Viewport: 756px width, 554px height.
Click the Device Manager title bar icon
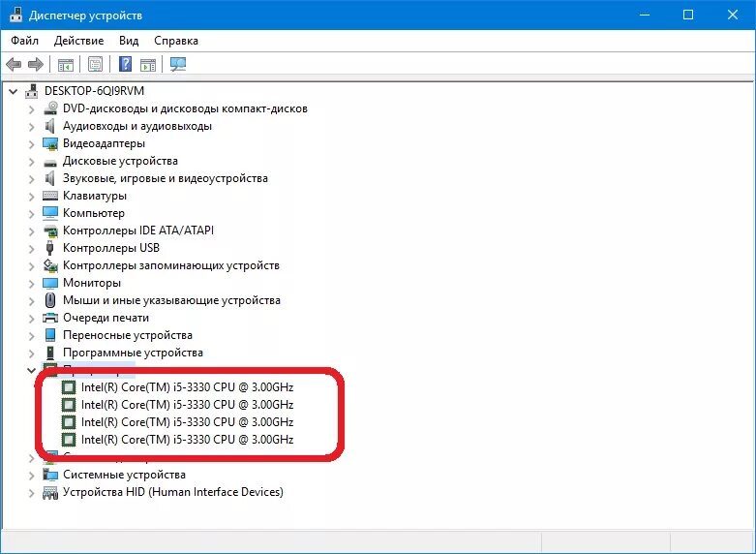15,15
